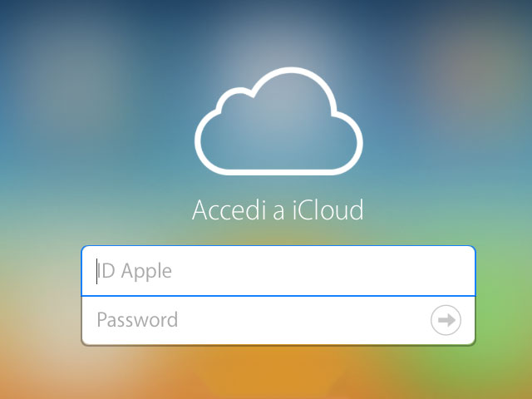Image resolution: width=532 pixels, height=399 pixels.
Task: Click empty space between Password and arrow
Action: pos(303,320)
